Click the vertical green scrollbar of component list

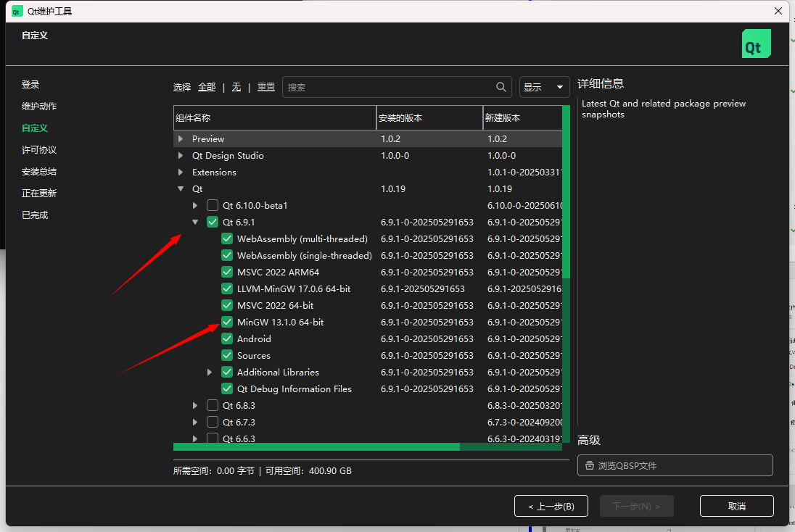pyautogui.click(x=567, y=191)
